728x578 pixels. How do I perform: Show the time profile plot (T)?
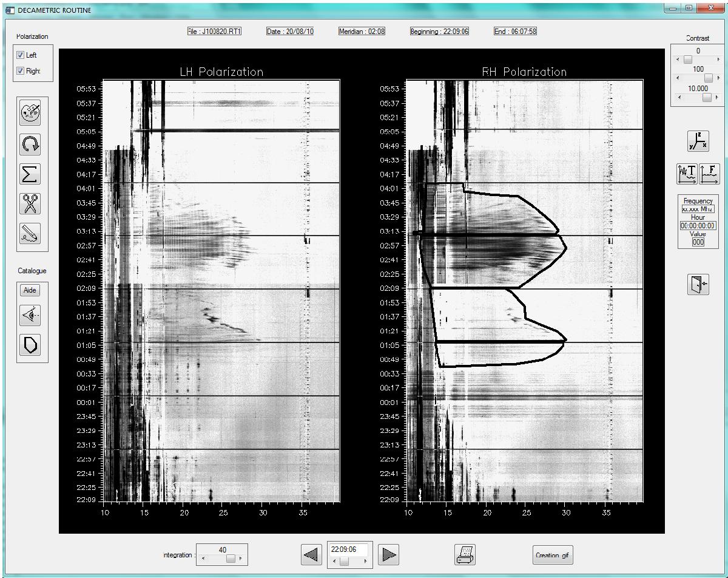click(687, 174)
